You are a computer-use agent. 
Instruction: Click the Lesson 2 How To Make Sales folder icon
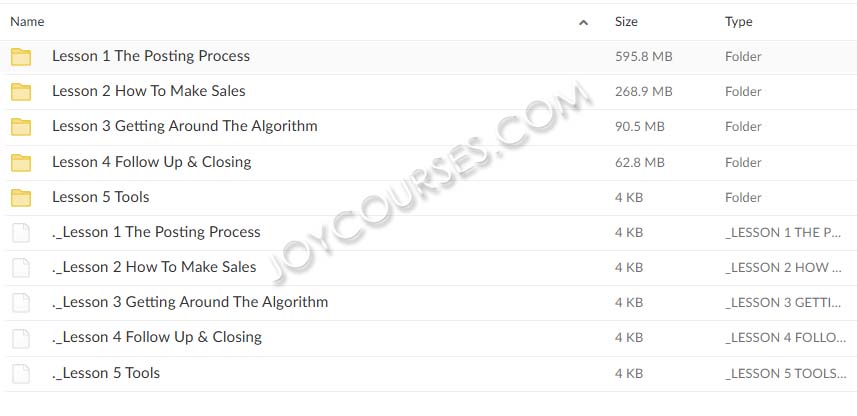[21, 92]
